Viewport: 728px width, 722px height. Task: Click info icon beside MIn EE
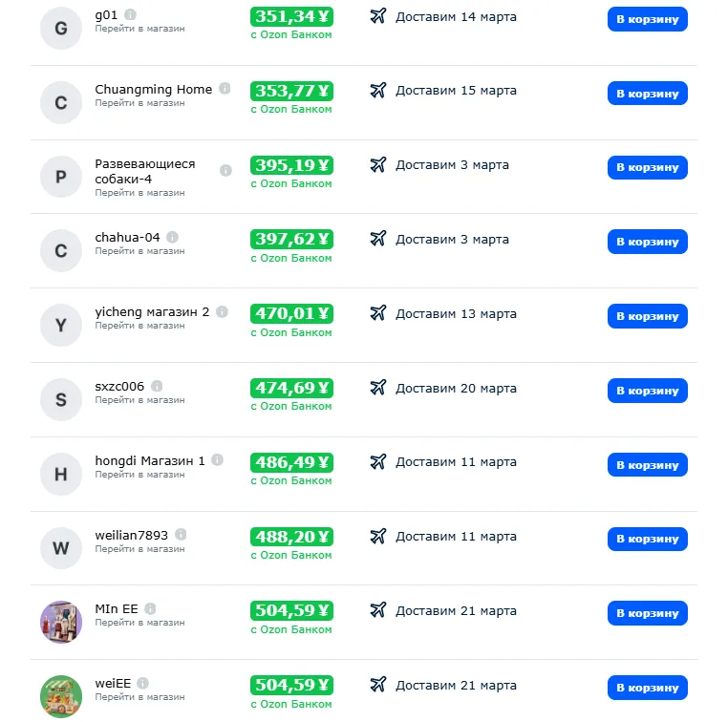[x=150, y=608]
